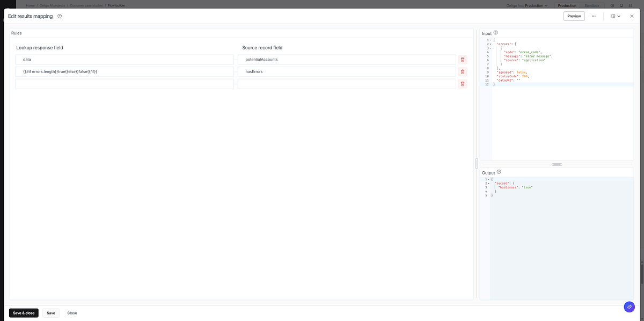Open the notifications bell

click(621, 5)
